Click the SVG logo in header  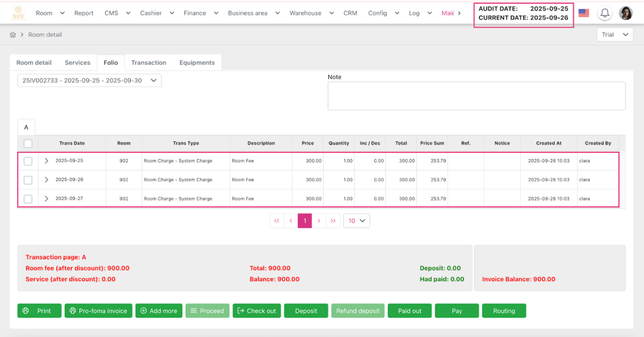(x=19, y=13)
